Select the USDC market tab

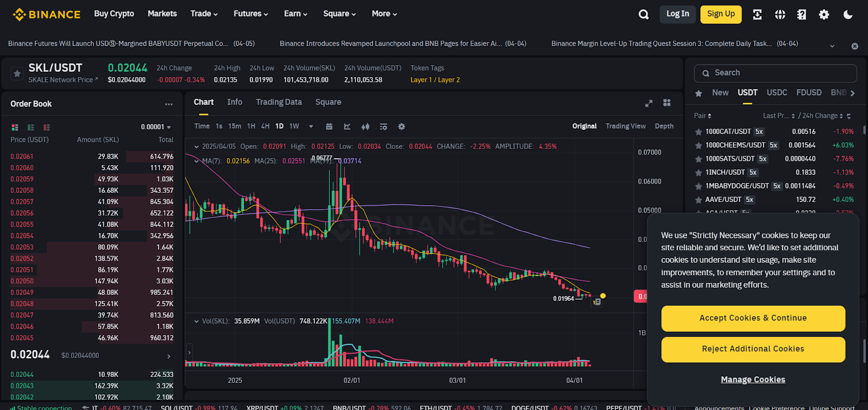pos(777,93)
